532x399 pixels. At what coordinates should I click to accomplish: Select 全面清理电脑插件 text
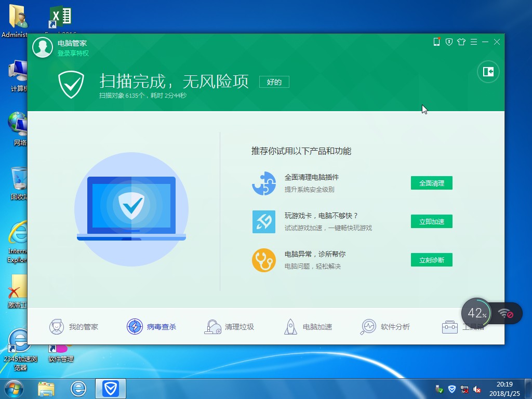click(312, 177)
